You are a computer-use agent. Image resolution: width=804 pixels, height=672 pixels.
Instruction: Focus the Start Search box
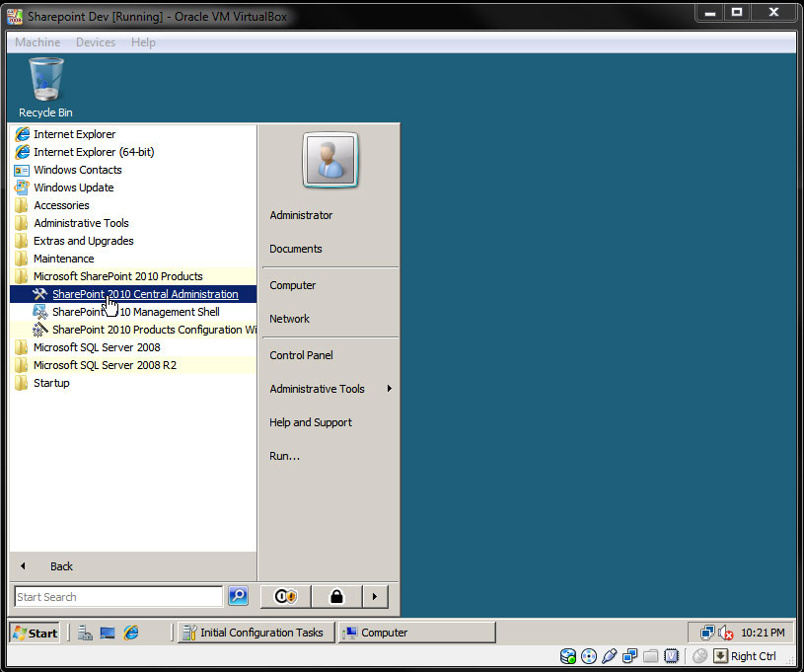[x=118, y=597]
